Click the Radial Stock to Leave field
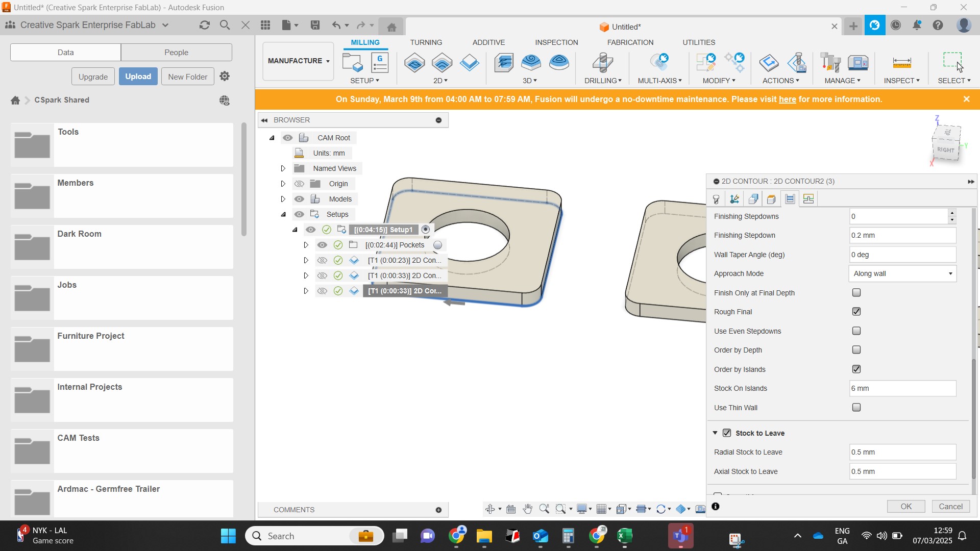Image resolution: width=980 pixels, height=551 pixels. [902, 453]
